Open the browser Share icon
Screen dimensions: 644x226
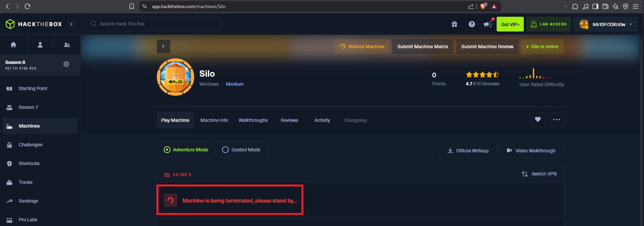tap(471, 6)
